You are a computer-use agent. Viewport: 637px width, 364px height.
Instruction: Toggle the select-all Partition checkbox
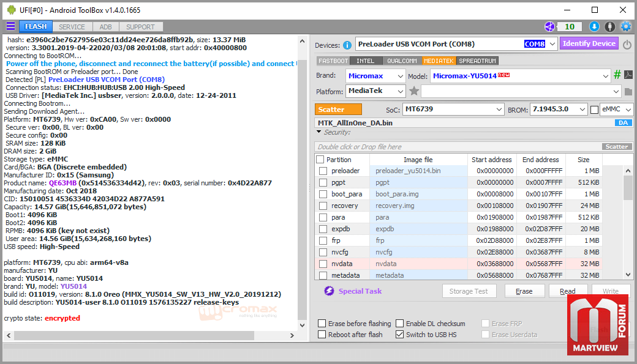(x=320, y=160)
